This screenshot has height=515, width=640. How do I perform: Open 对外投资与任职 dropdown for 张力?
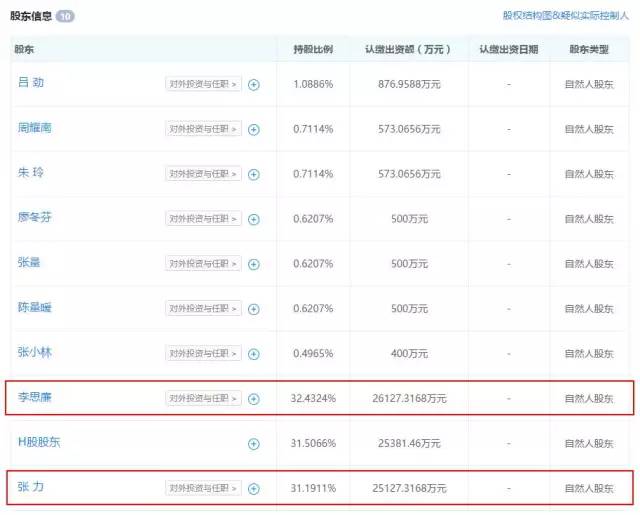click(x=203, y=488)
